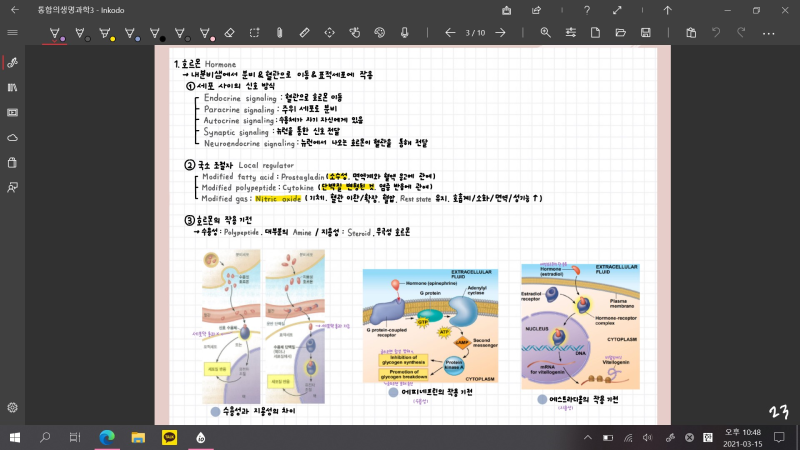Save the note with floppy icon

[x=645, y=33]
